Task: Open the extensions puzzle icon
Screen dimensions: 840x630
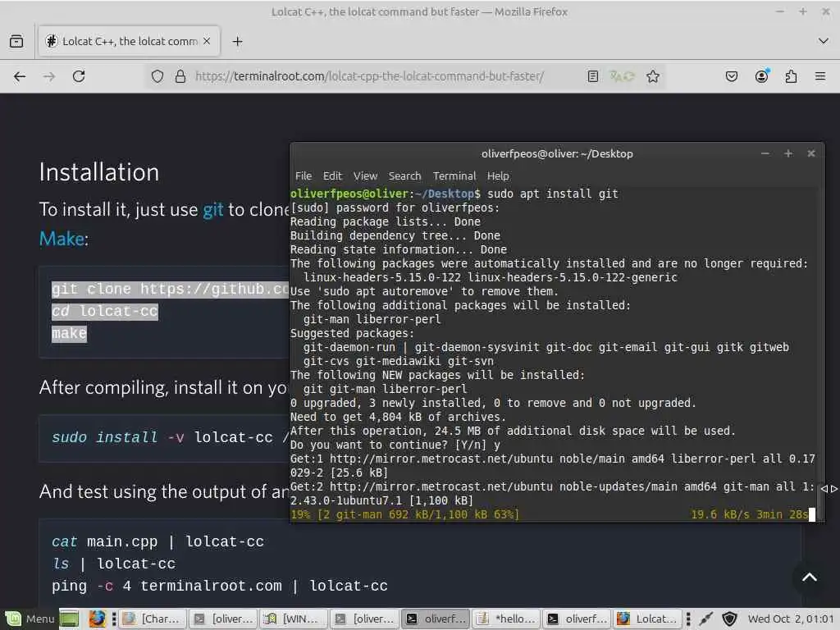Action: 791,76
